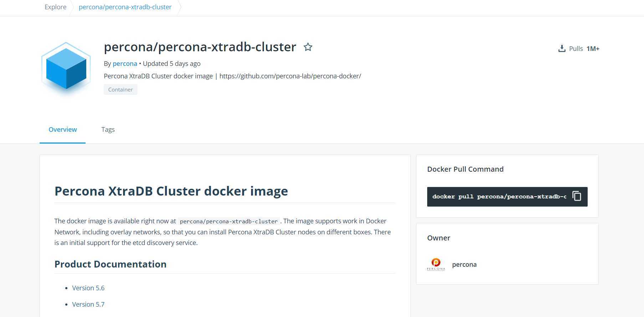
Task: Go to Explore in the breadcrumb
Action: click(55, 7)
